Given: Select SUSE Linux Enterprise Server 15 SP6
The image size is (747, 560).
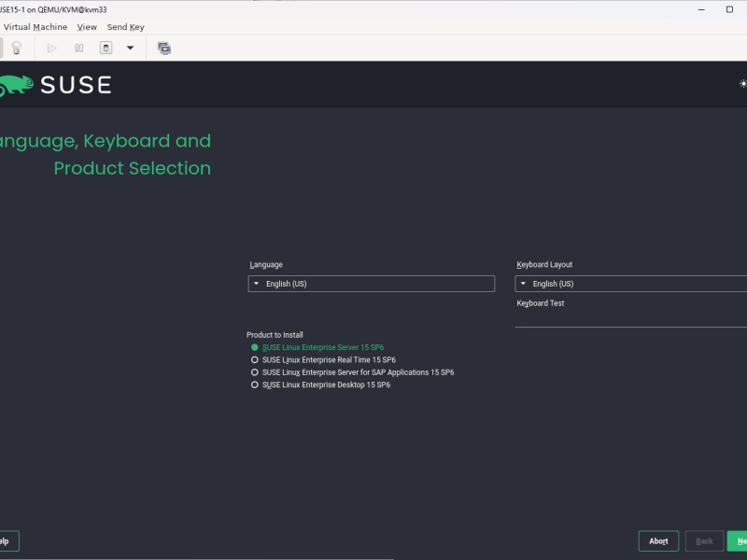Looking at the screenshot, I should tap(317, 347).
